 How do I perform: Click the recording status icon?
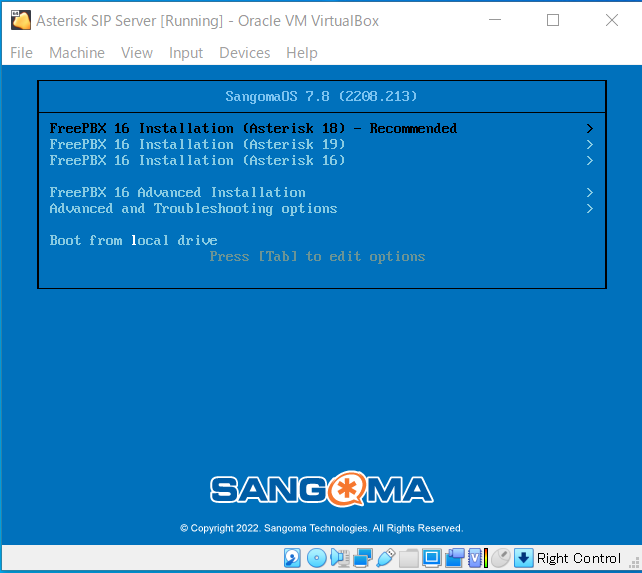[x=454, y=558]
